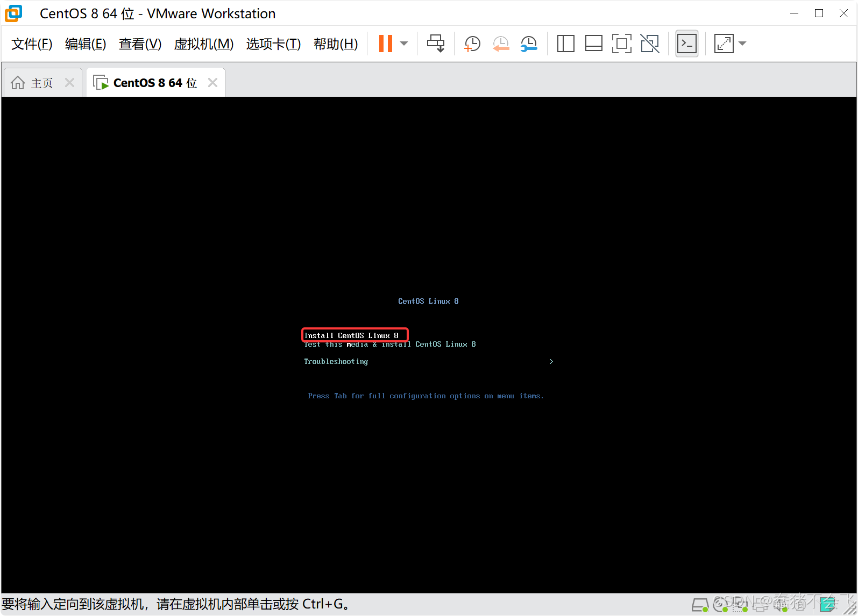858x616 pixels.
Task: Close the 主页 tab
Action: [x=69, y=83]
